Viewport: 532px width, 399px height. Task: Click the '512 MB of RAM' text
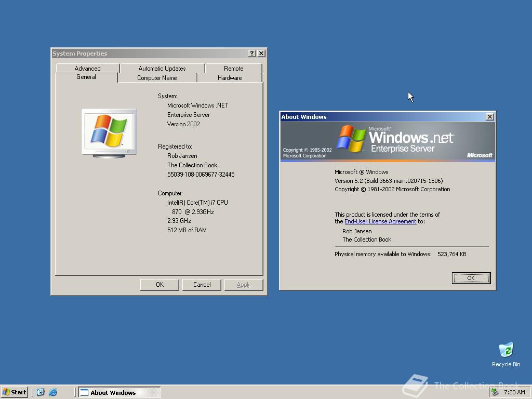click(x=187, y=230)
